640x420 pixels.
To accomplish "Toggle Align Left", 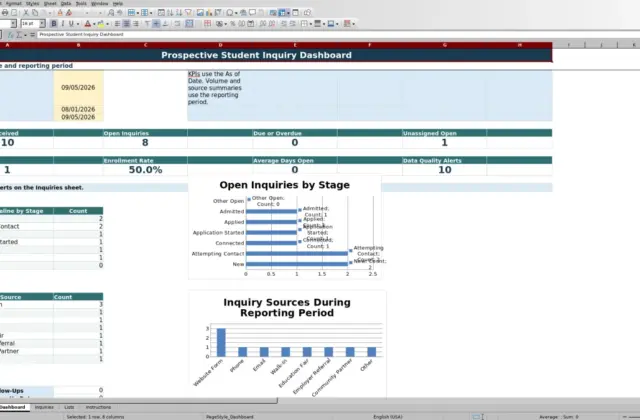I will tap(117, 24).
